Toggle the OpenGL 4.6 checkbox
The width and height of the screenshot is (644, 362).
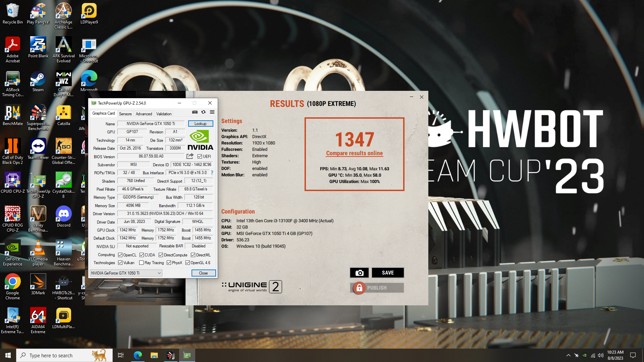(x=187, y=263)
